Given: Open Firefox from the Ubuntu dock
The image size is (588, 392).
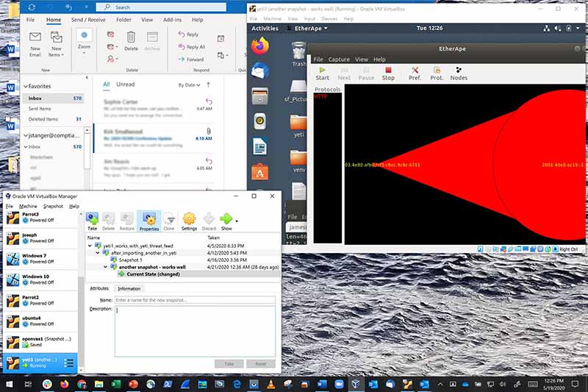Looking at the screenshot, I should pos(260,46).
